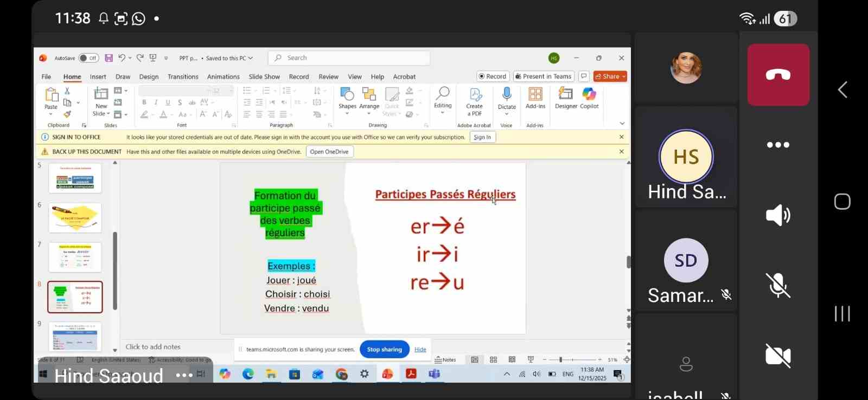Open the Designer tool in ribbon

click(566, 98)
